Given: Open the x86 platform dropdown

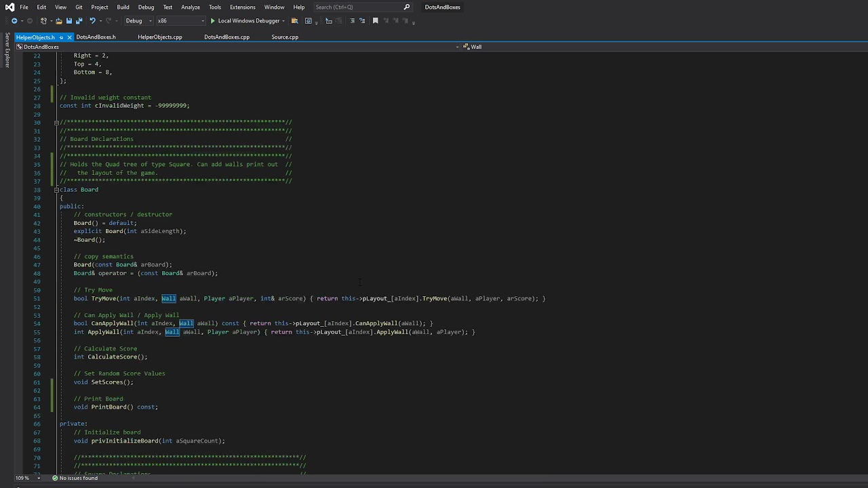Looking at the screenshot, I should (x=180, y=21).
